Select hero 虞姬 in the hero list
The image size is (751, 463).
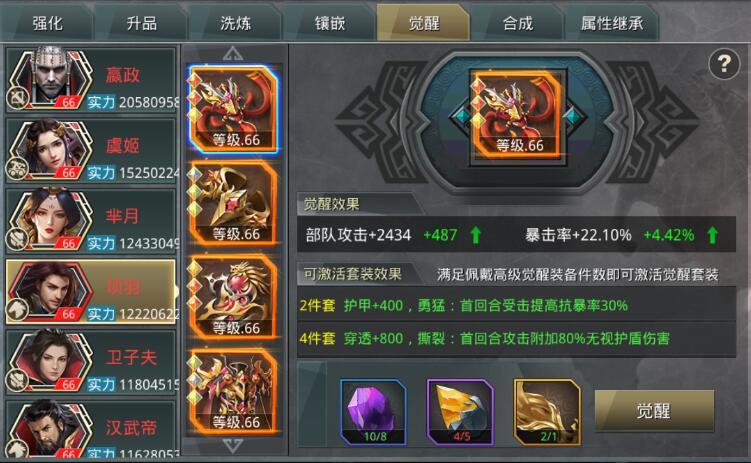coord(91,150)
